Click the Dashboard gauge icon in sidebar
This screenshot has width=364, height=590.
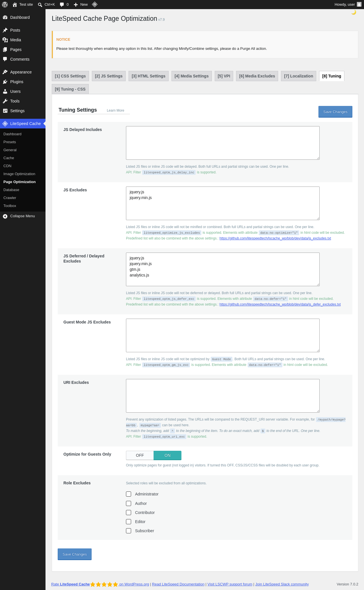coord(5,17)
